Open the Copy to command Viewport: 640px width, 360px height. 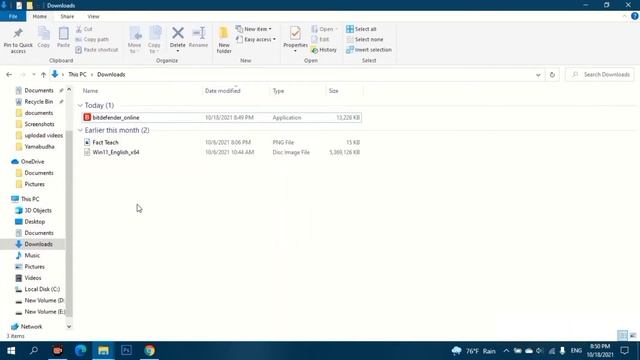point(154,40)
